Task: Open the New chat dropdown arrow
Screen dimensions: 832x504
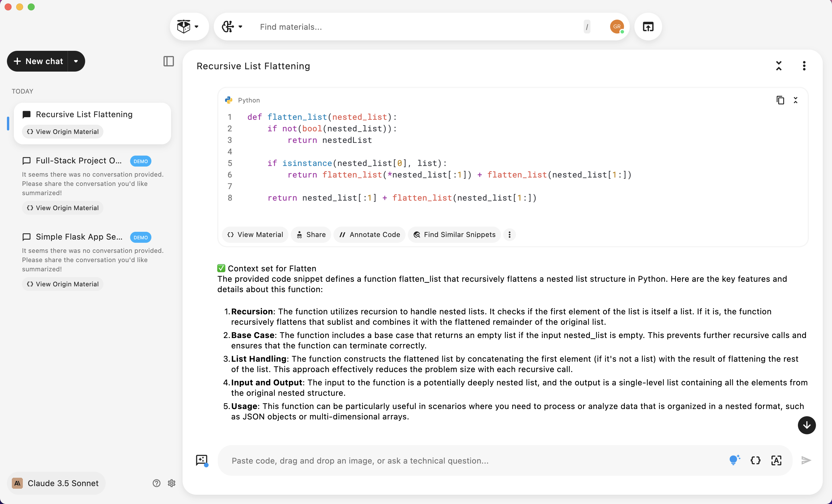Action: pos(76,61)
